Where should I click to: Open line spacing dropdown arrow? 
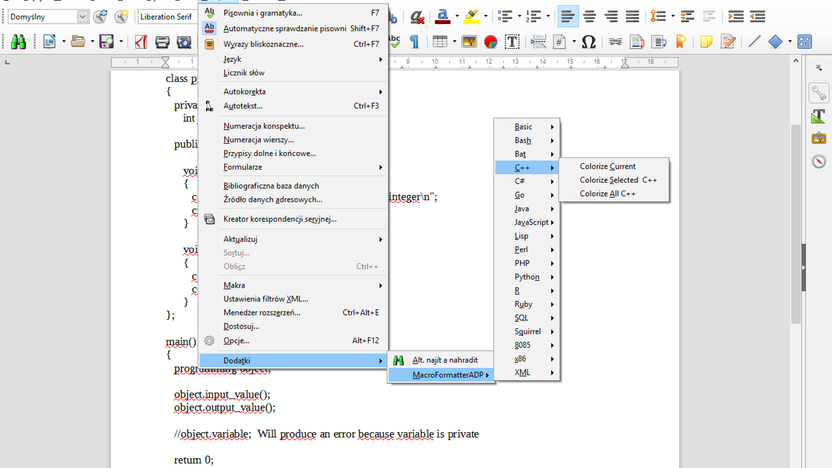pos(673,17)
